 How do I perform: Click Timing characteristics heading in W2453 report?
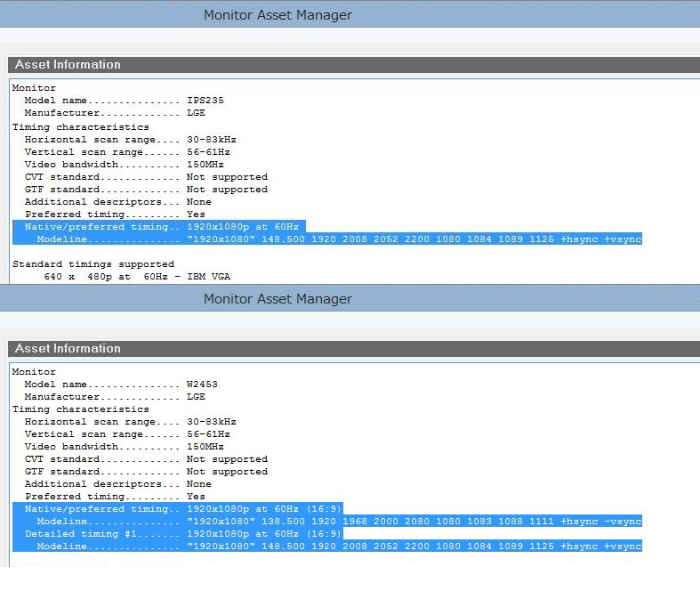click(81, 409)
